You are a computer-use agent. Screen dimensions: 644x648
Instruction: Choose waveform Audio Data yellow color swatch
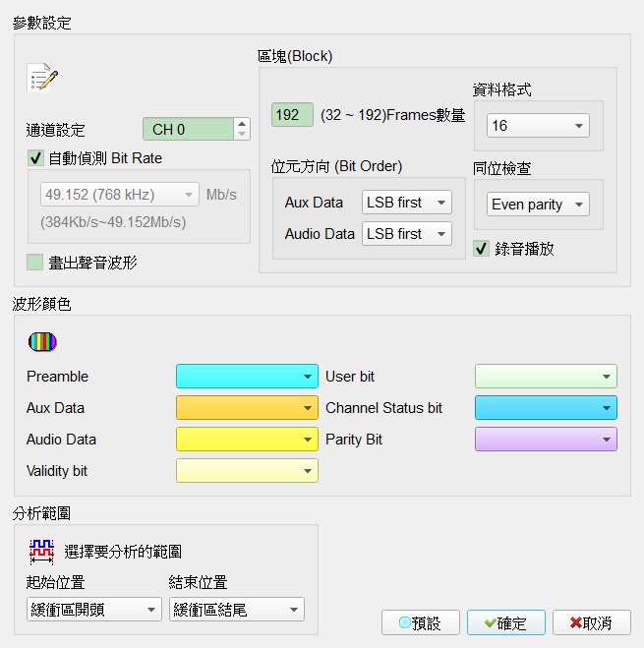[x=247, y=439]
